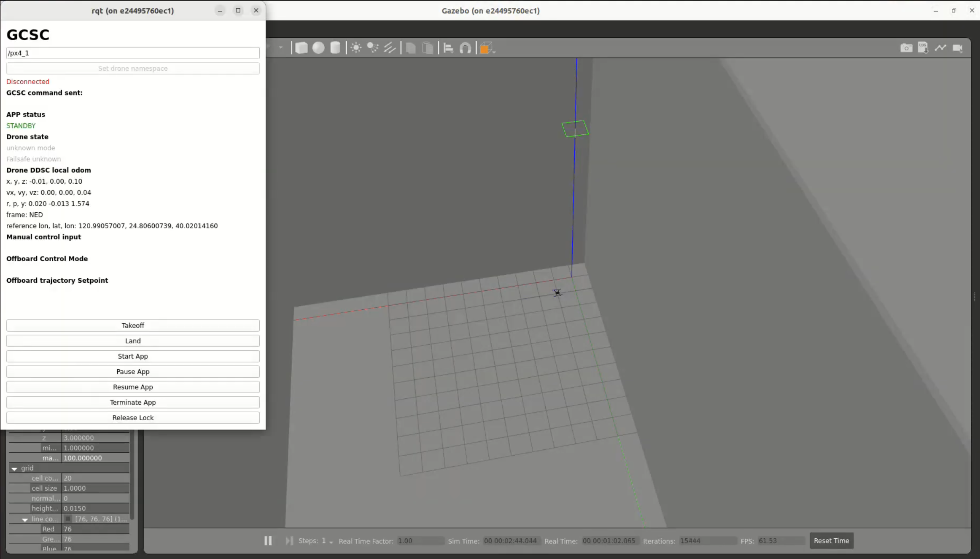
Task: Open the plot window icon
Action: click(940, 48)
